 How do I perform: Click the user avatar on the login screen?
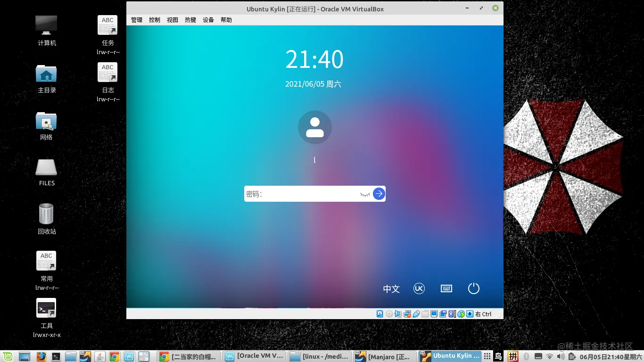[x=315, y=127]
